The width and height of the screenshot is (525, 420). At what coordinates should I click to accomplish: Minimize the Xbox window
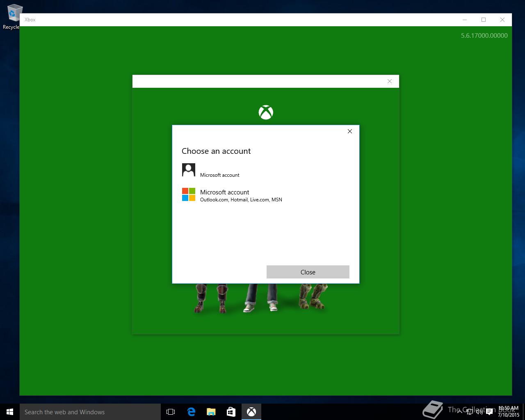(x=465, y=20)
